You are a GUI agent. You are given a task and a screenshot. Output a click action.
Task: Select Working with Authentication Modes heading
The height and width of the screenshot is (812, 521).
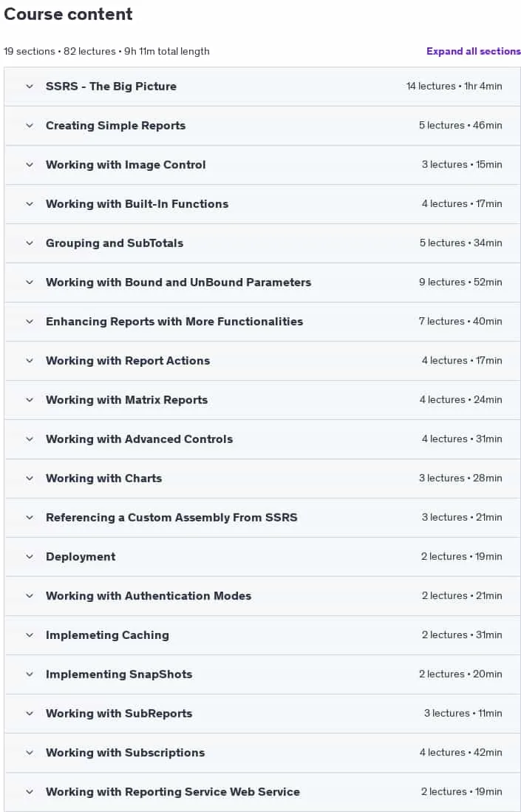pyautogui.click(x=149, y=596)
